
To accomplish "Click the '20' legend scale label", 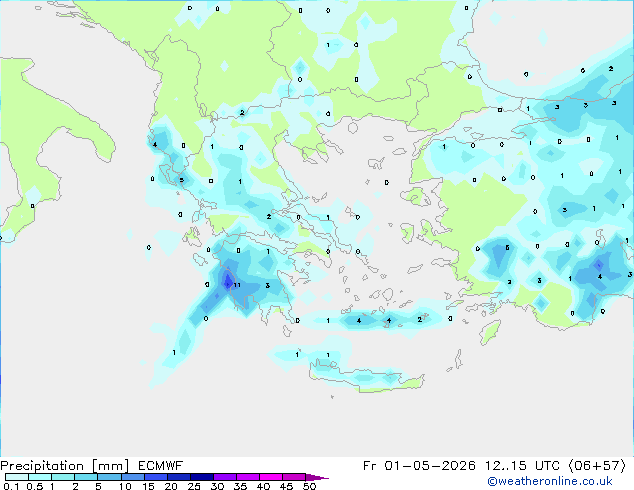I will click(x=171, y=486).
